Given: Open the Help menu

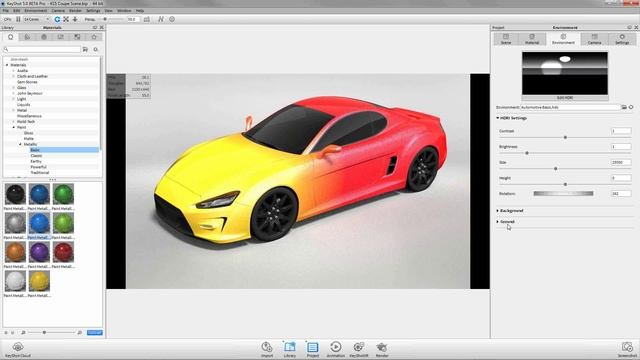Looking at the screenshot, I should [x=140, y=11].
